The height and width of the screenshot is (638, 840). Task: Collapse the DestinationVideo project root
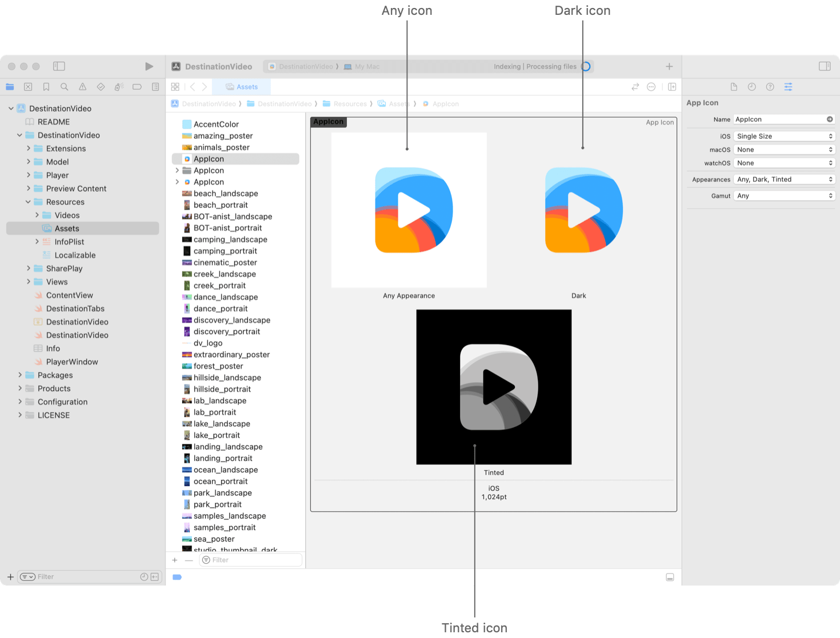coord(11,108)
